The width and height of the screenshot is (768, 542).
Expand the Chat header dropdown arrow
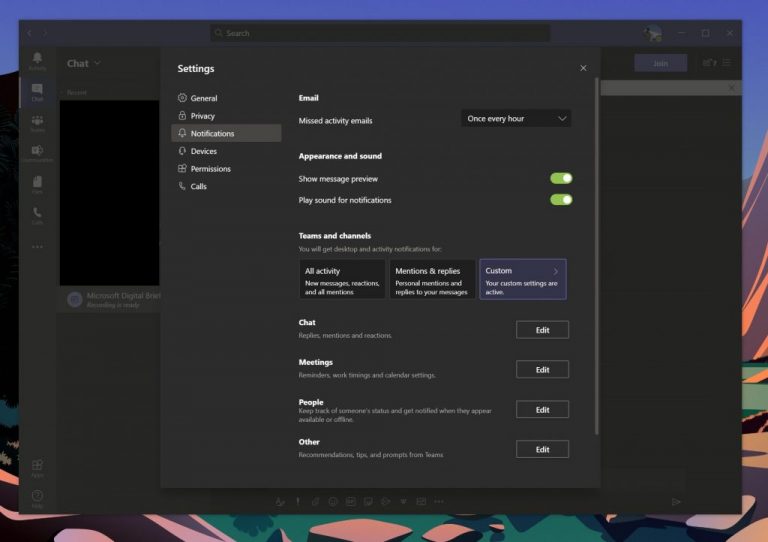(x=97, y=63)
